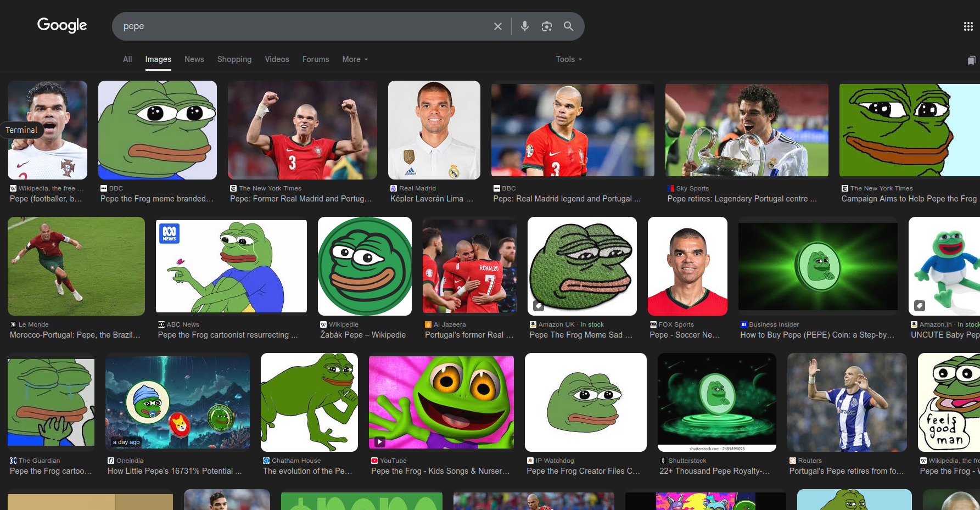Click the ABC News favicon
This screenshot has width=980, height=510.
coord(161,324)
